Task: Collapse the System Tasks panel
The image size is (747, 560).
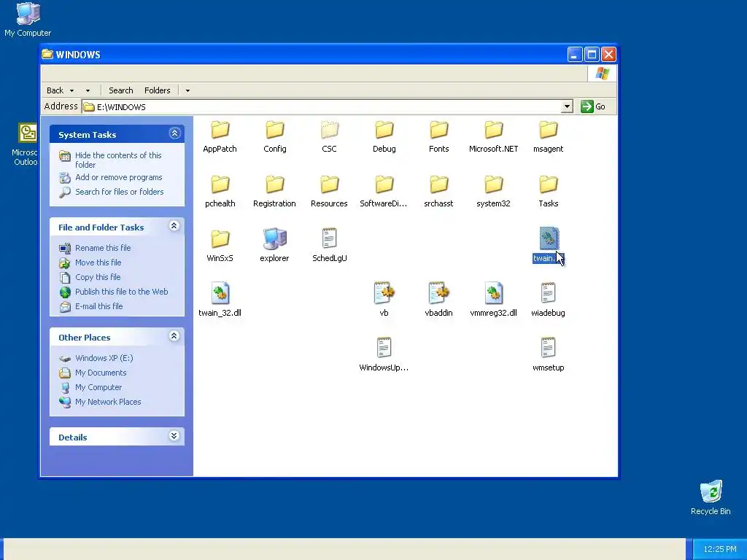Action: (x=174, y=134)
